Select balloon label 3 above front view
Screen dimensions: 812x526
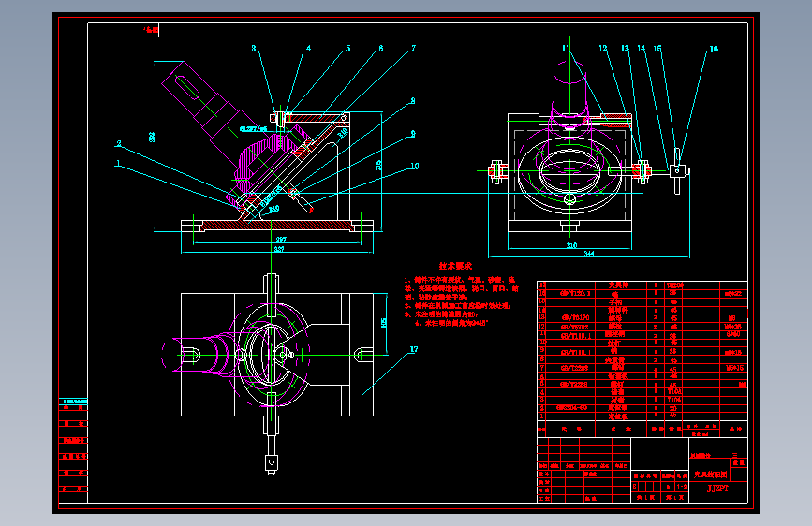pos(254,48)
